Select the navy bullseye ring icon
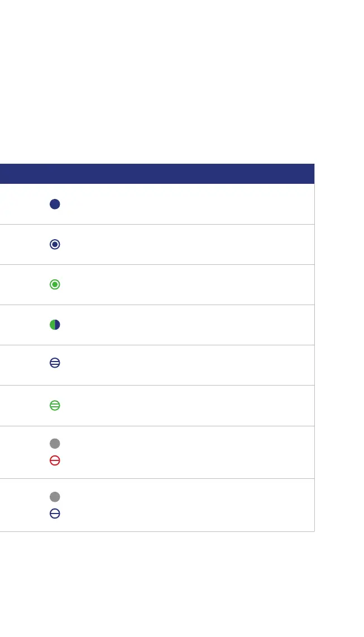The width and height of the screenshot is (364, 637). pos(55,244)
